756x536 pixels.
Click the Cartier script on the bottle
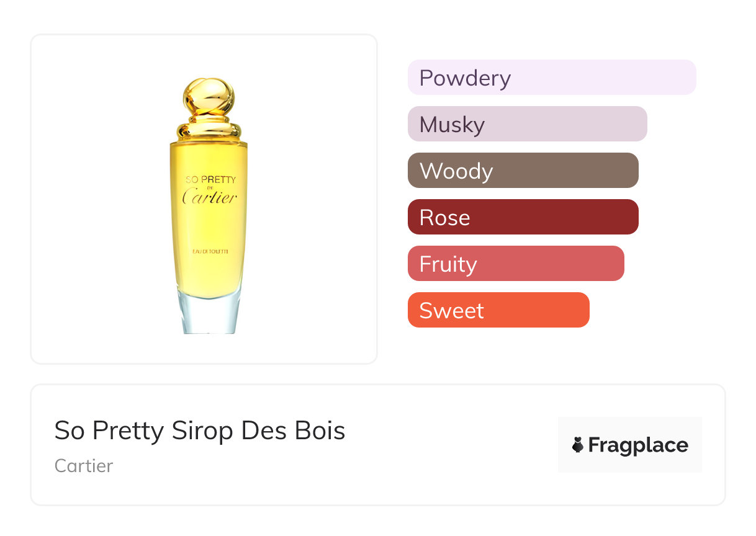(210, 198)
